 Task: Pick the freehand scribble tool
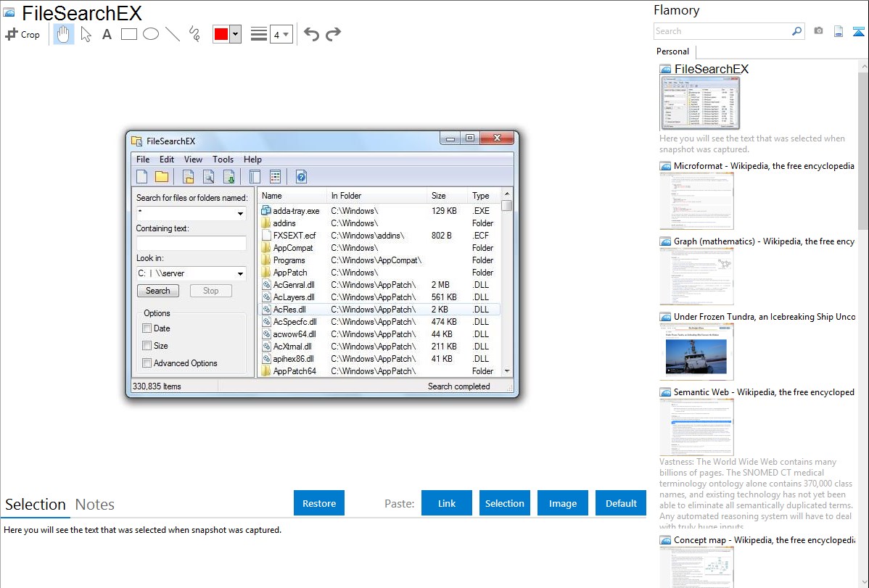(194, 34)
